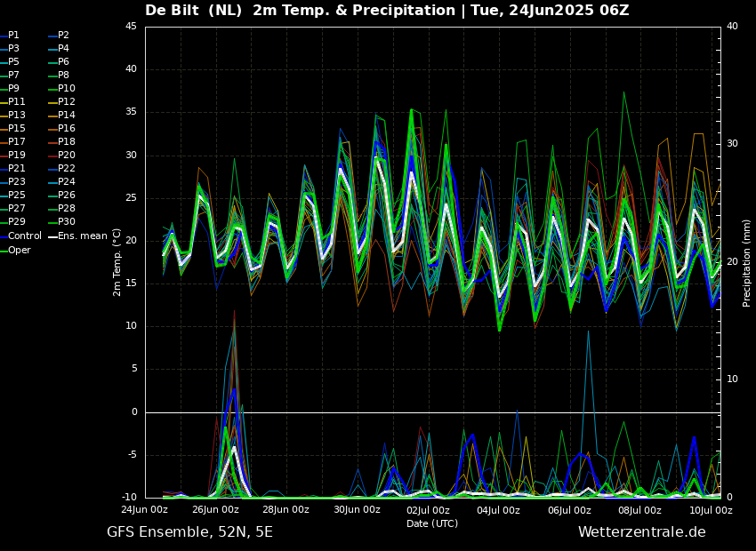Click the 10Jul 00z date tick label
This screenshot has width=756, height=551.
[x=711, y=510]
